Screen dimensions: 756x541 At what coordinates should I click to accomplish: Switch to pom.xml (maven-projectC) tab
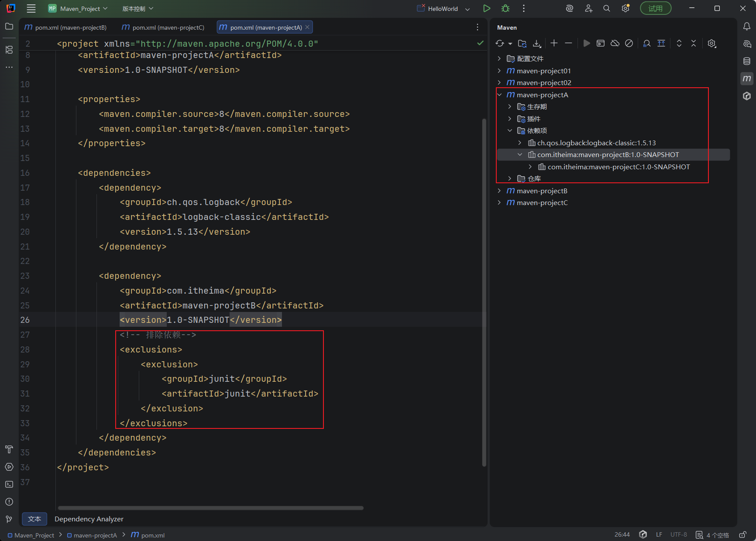click(163, 27)
